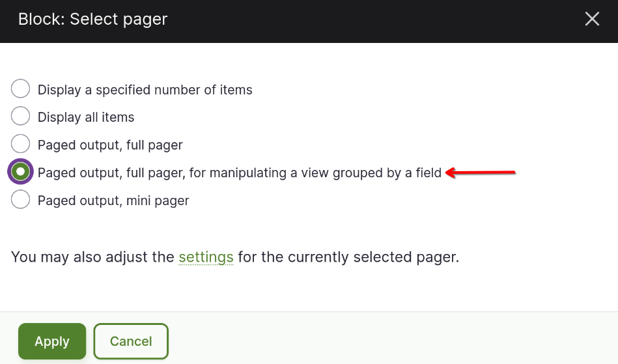
Task: Close the Select pager dialog
Action: (x=592, y=19)
